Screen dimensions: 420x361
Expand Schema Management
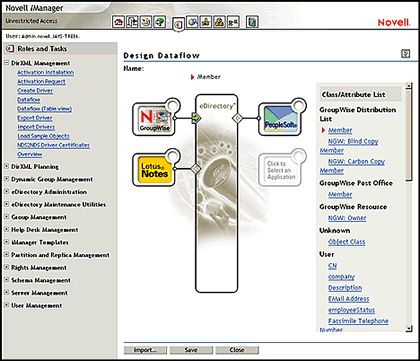[x=6, y=280]
